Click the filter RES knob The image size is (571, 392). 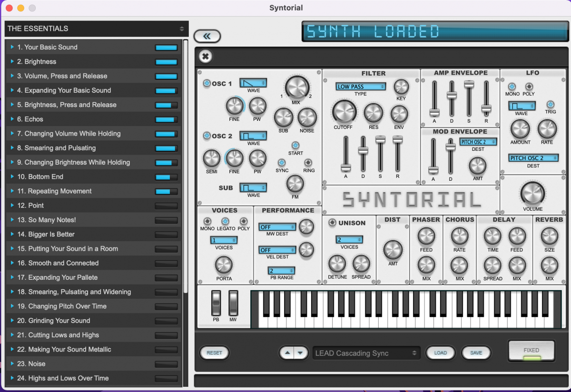[x=374, y=114]
